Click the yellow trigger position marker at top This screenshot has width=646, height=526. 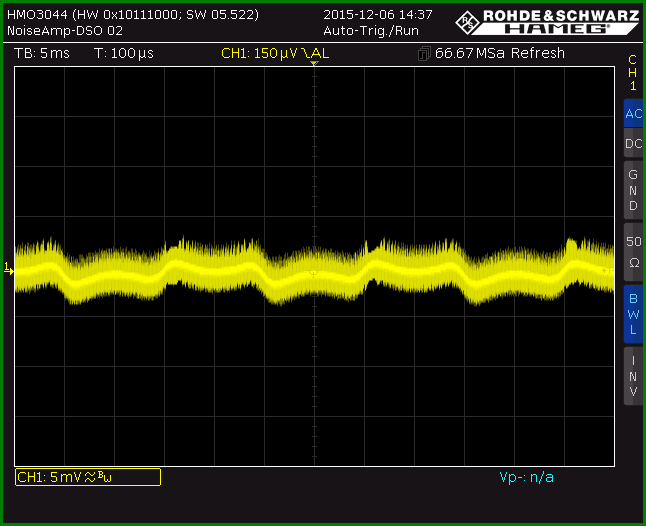pos(314,64)
